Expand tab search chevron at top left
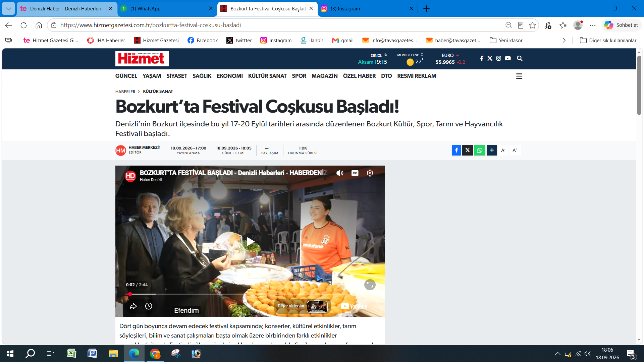Screen dimensions: 644x362 coord(8,8)
